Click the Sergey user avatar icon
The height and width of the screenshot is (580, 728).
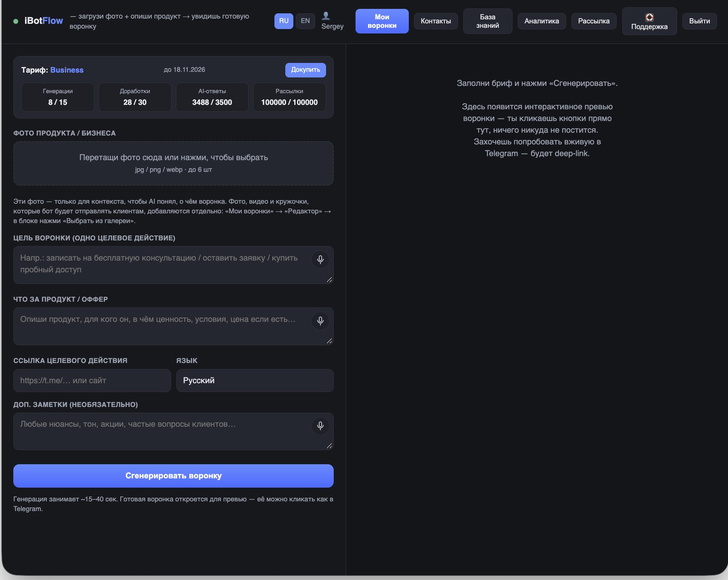tap(326, 16)
